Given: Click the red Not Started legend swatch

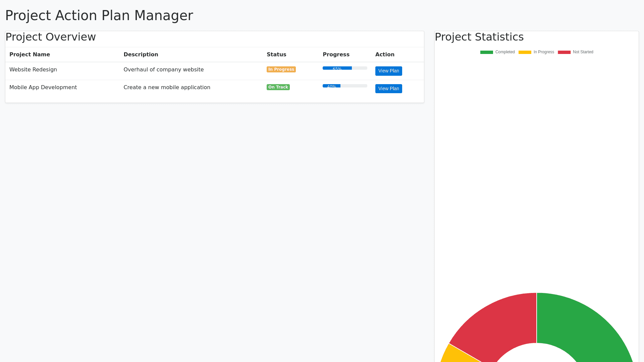Looking at the screenshot, I should (x=564, y=52).
